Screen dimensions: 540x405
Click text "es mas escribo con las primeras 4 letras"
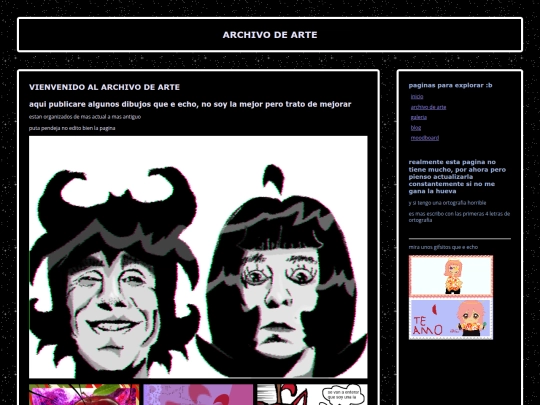tap(459, 217)
